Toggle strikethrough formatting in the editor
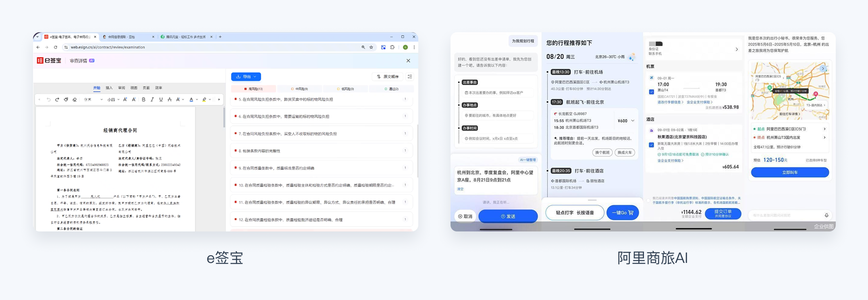Image resolution: width=868 pixels, height=300 pixels. point(169,100)
